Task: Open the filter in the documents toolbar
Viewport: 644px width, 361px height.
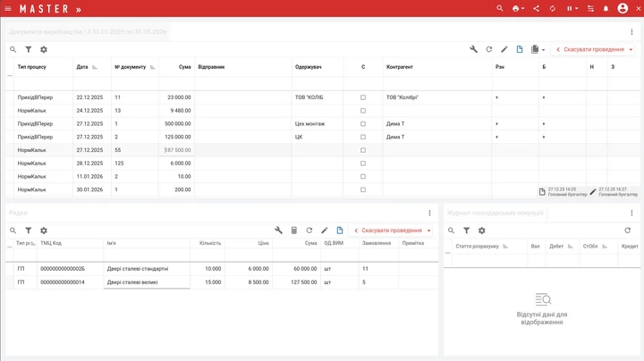Action: tap(29, 50)
